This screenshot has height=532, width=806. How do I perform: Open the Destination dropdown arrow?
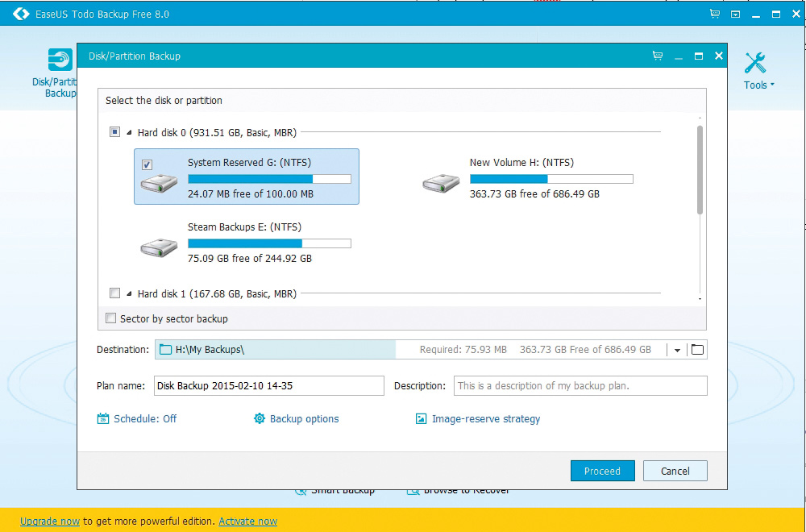(677, 350)
